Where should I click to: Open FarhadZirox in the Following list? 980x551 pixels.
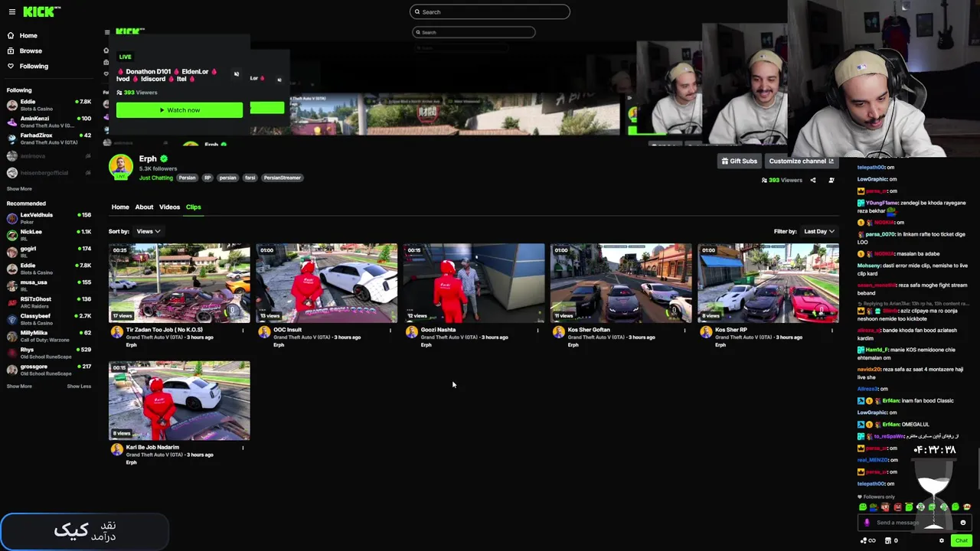(49, 139)
